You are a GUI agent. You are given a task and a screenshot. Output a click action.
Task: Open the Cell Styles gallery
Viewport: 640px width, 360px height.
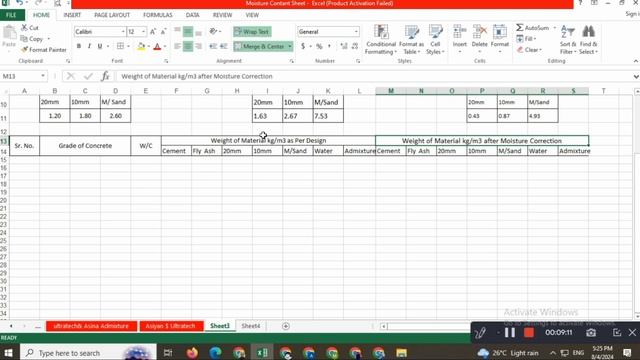pos(435,40)
